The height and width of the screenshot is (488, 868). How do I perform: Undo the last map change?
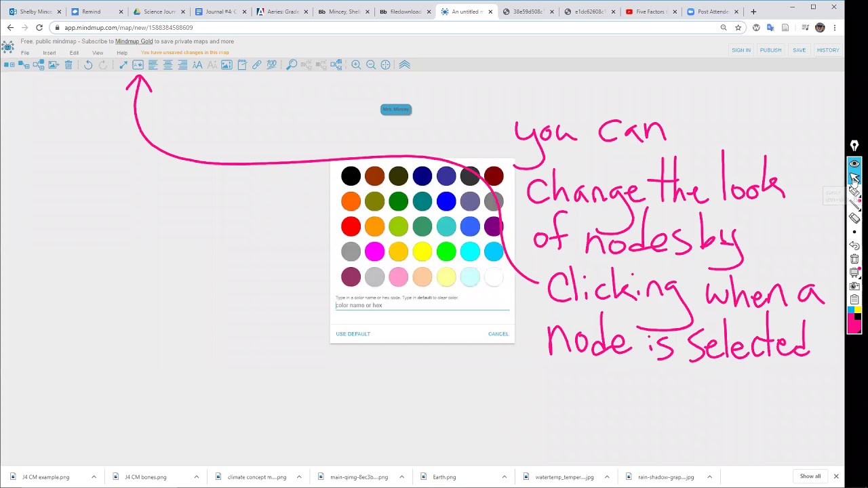coord(88,65)
